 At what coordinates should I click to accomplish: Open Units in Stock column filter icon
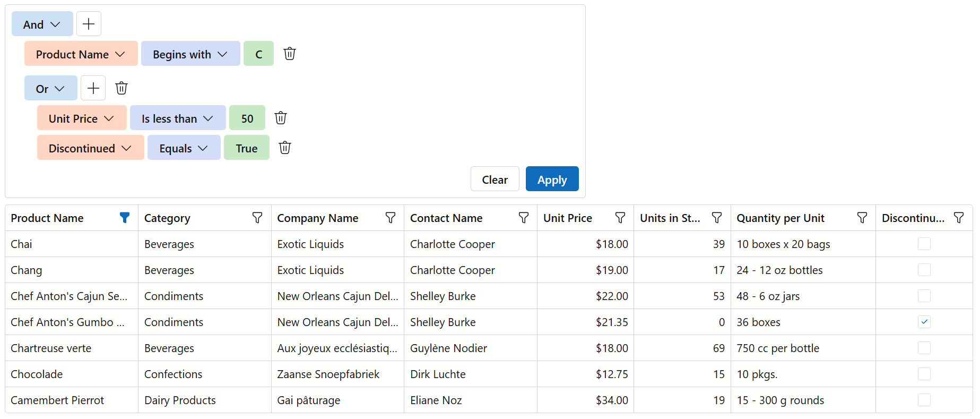tap(717, 218)
